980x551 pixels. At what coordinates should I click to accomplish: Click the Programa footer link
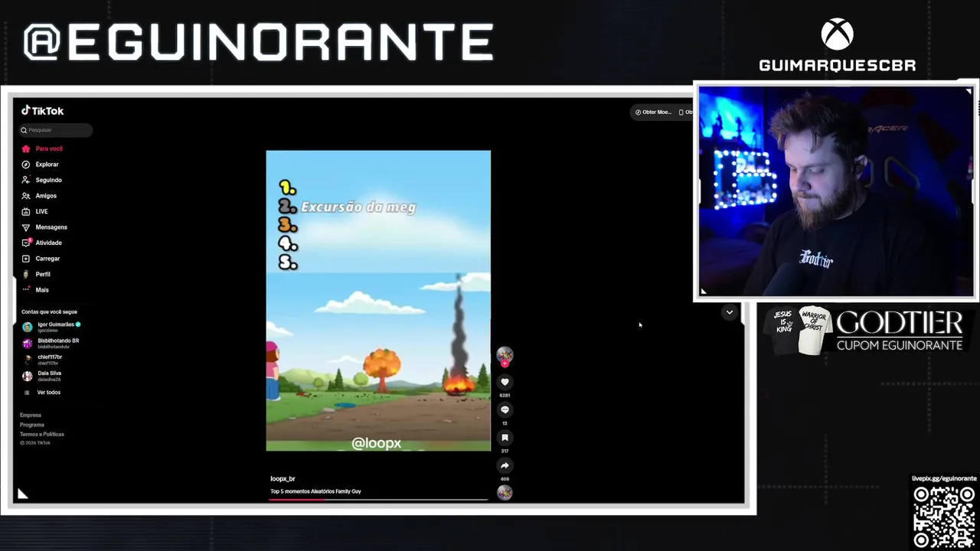tap(32, 425)
